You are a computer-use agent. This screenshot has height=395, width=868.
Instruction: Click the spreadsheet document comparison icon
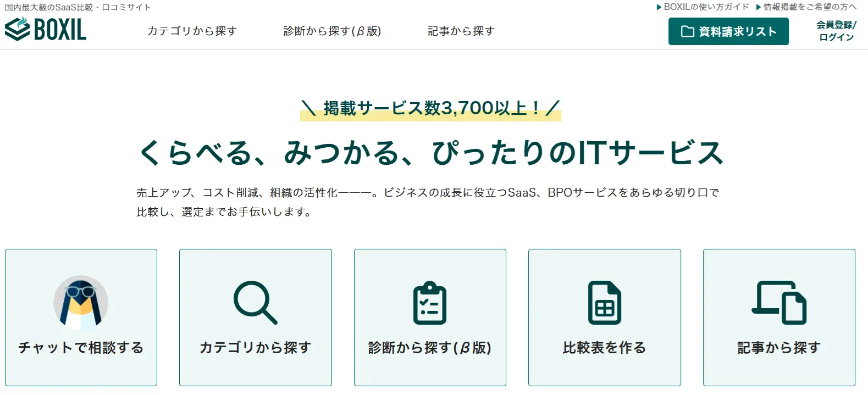click(x=604, y=303)
